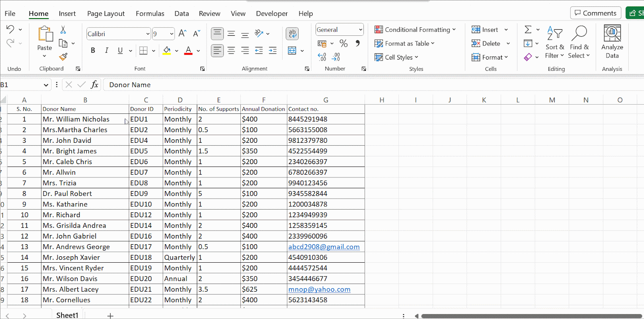Open the abcd2908@gmail.com link
Screen dimensions: 644x319
pyautogui.click(x=324, y=247)
